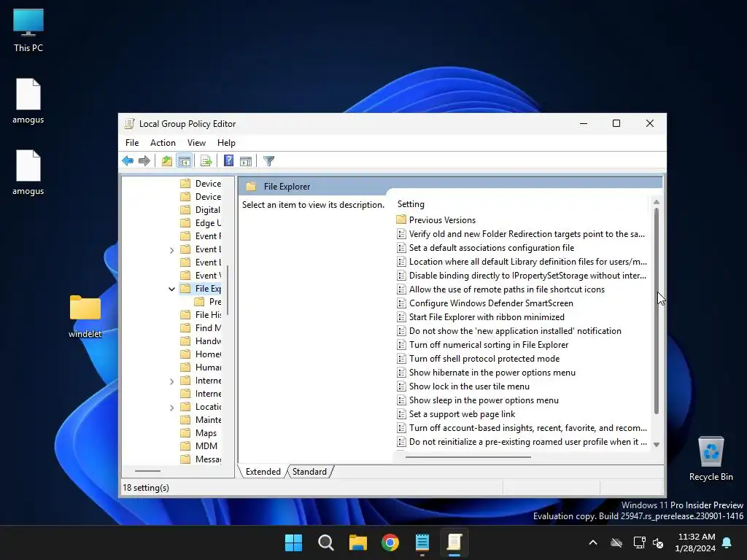
Task: Select the Recycle Bin desktop icon
Action: click(x=711, y=458)
